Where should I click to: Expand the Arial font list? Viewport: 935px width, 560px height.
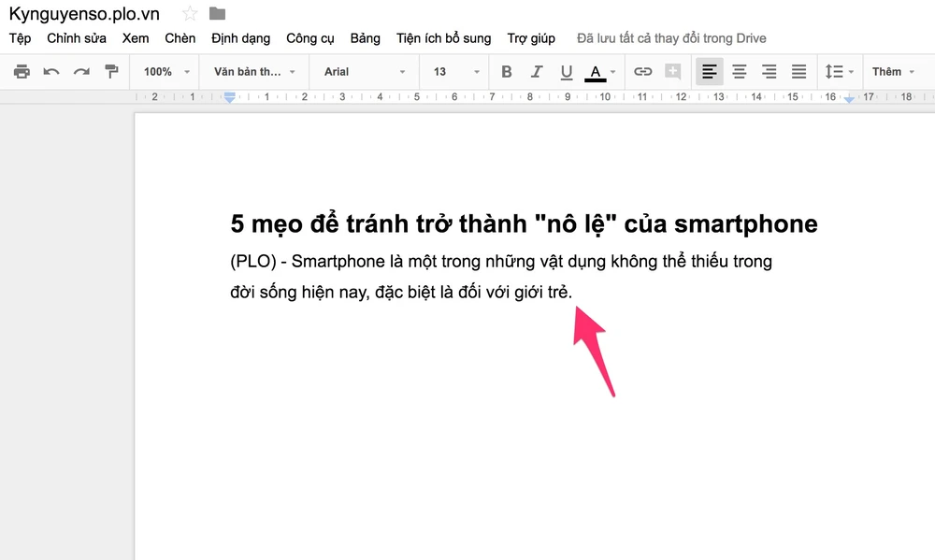point(364,71)
